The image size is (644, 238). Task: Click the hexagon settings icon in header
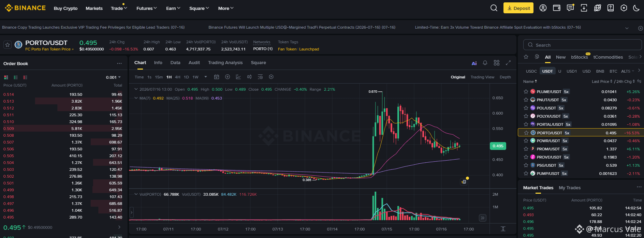tap(624, 8)
